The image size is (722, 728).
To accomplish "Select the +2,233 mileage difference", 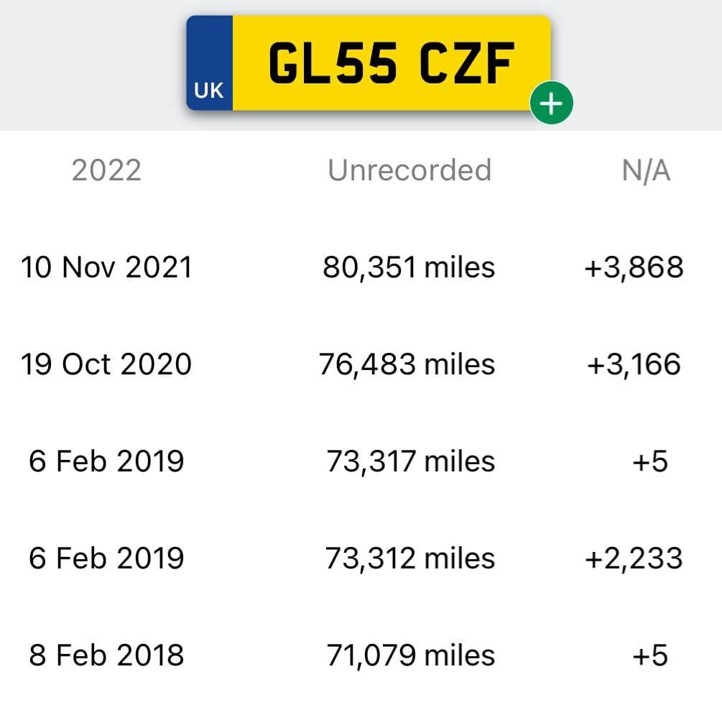I will coord(634,558).
